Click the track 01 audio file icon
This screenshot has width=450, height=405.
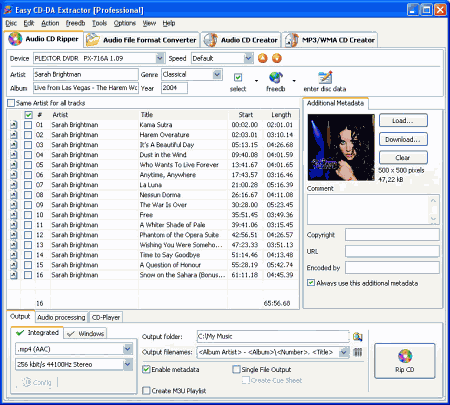[14, 125]
